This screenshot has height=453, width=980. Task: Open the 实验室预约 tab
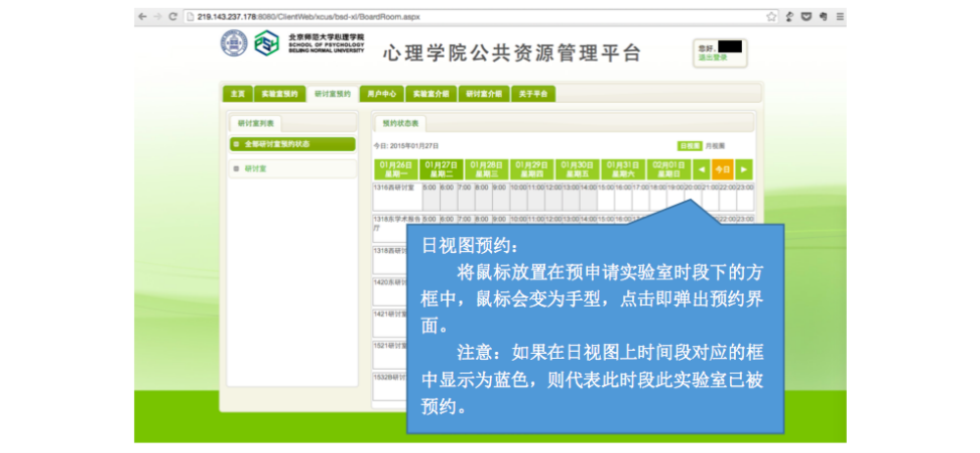tap(279, 94)
